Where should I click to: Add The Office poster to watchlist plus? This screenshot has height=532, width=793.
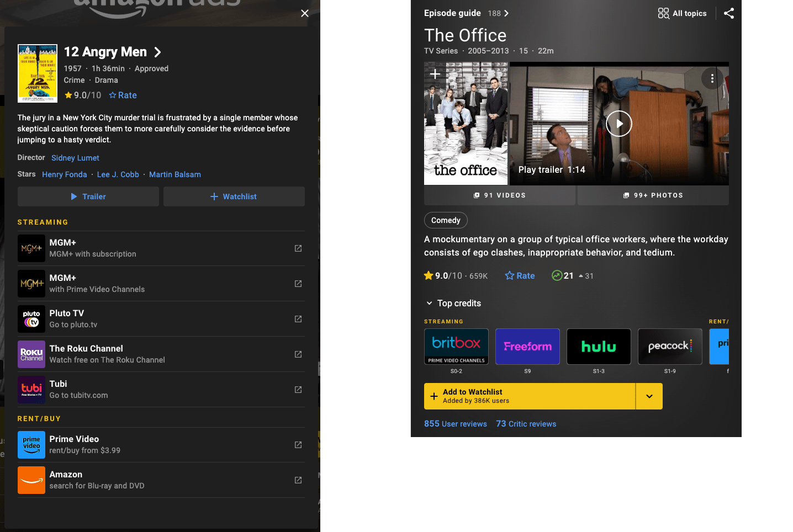[435, 73]
